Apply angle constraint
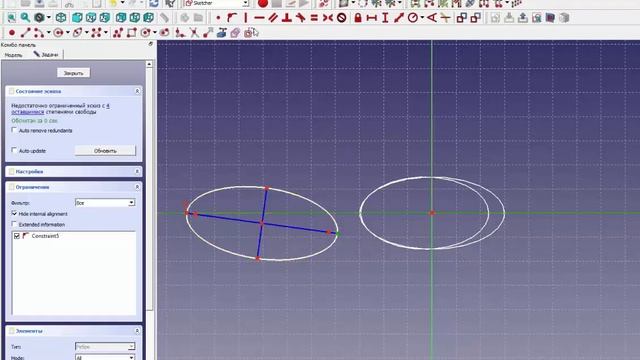 point(432,18)
